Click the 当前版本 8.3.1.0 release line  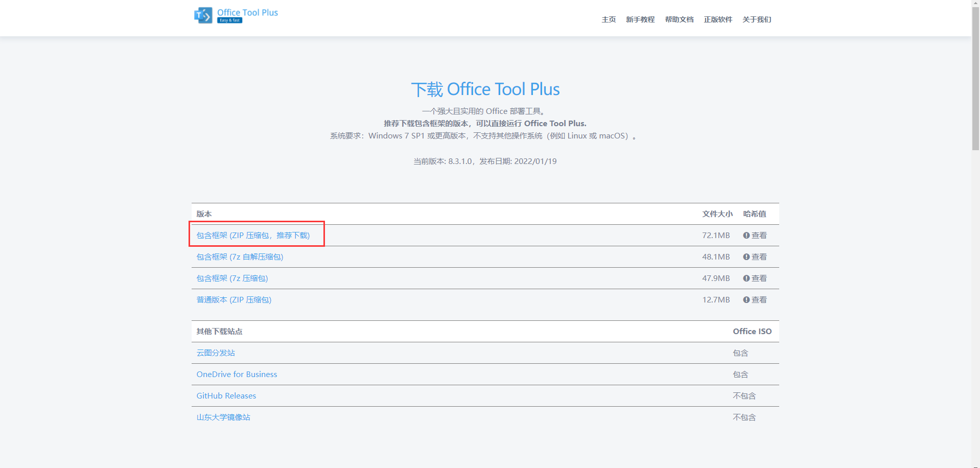[x=485, y=161]
